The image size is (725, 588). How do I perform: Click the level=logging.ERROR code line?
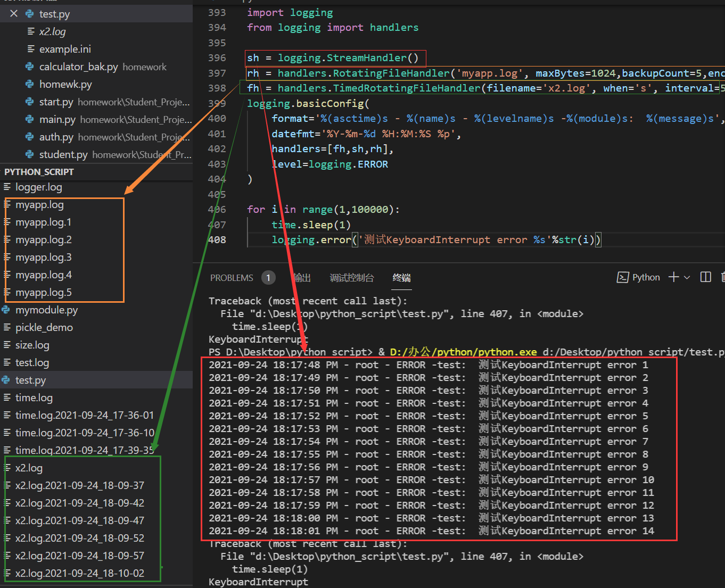click(329, 164)
